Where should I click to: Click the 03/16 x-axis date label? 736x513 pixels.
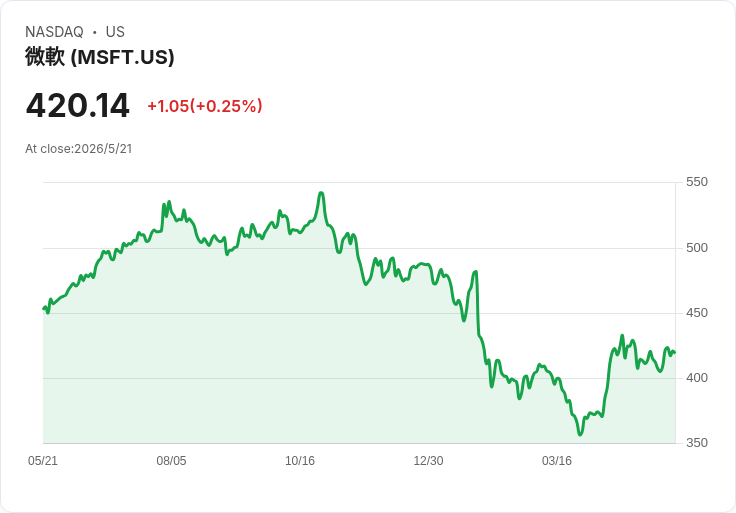(x=557, y=461)
